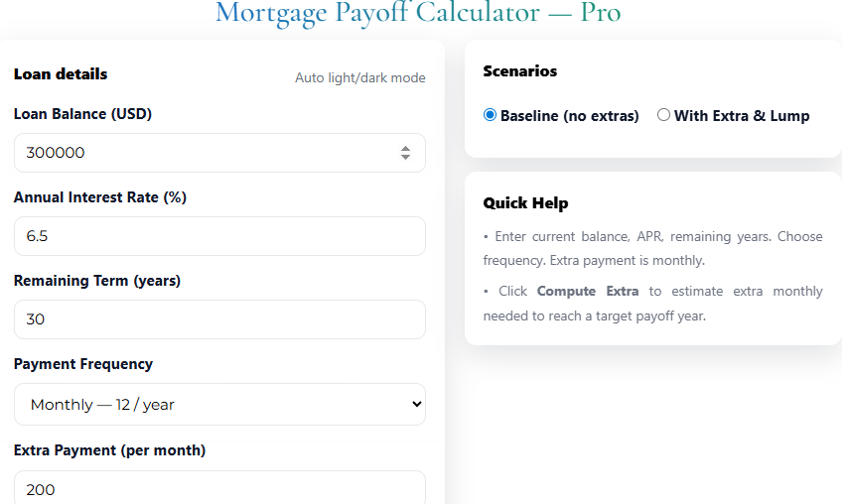The image size is (848, 504).
Task: Click the bold Compute Extra help text
Action: pyautogui.click(x=580, y=291)
